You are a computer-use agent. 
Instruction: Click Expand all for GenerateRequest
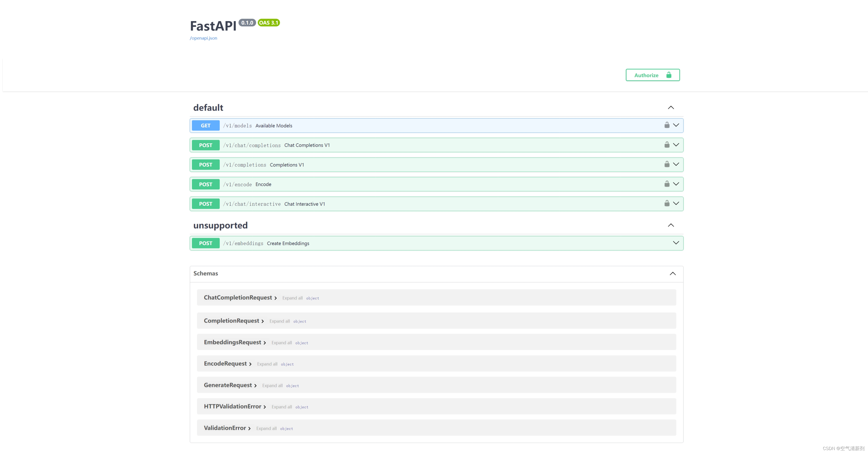click(x=272, y=385)
